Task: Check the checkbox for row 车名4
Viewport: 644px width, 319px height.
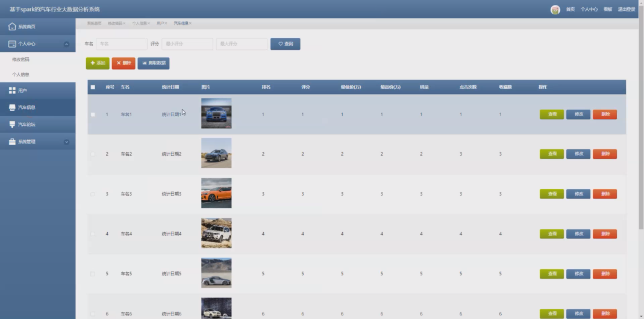Action: coord(93,234)
